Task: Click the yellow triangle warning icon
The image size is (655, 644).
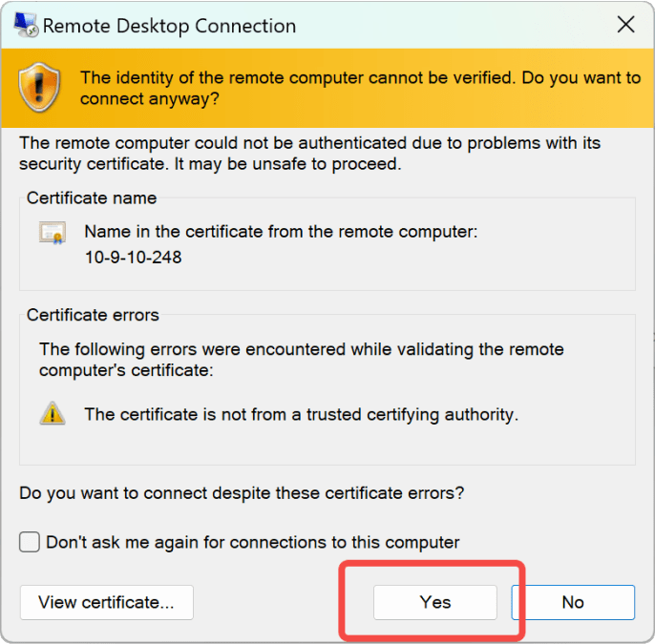Action: (53, 414)
